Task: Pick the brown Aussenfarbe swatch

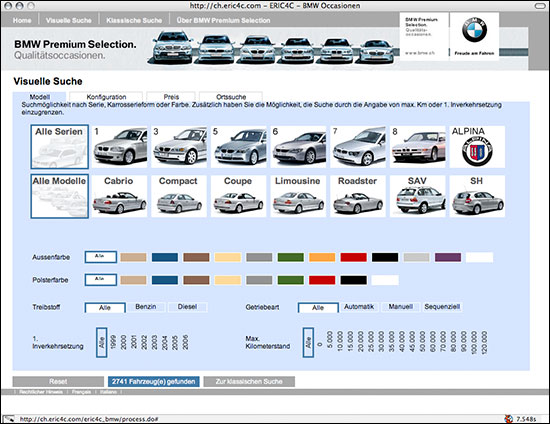Action: 196,257
